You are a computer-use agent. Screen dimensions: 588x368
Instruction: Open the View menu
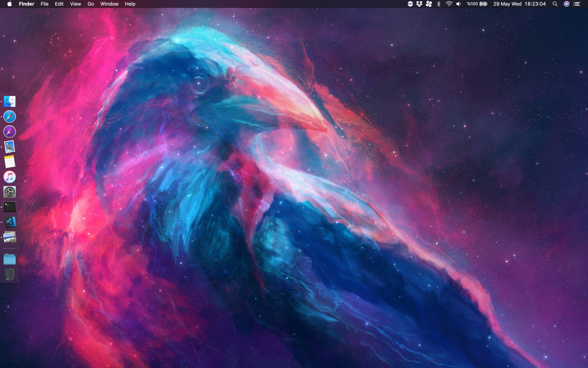tap(75, 4)
